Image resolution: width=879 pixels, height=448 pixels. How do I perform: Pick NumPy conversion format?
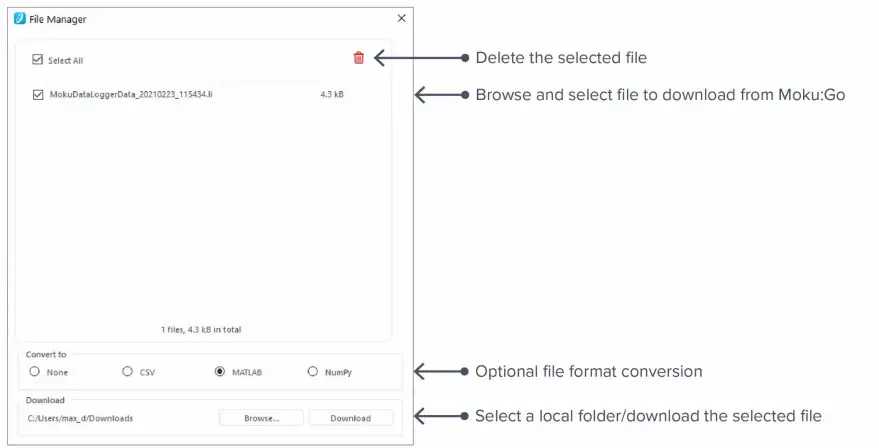(313, 372)
